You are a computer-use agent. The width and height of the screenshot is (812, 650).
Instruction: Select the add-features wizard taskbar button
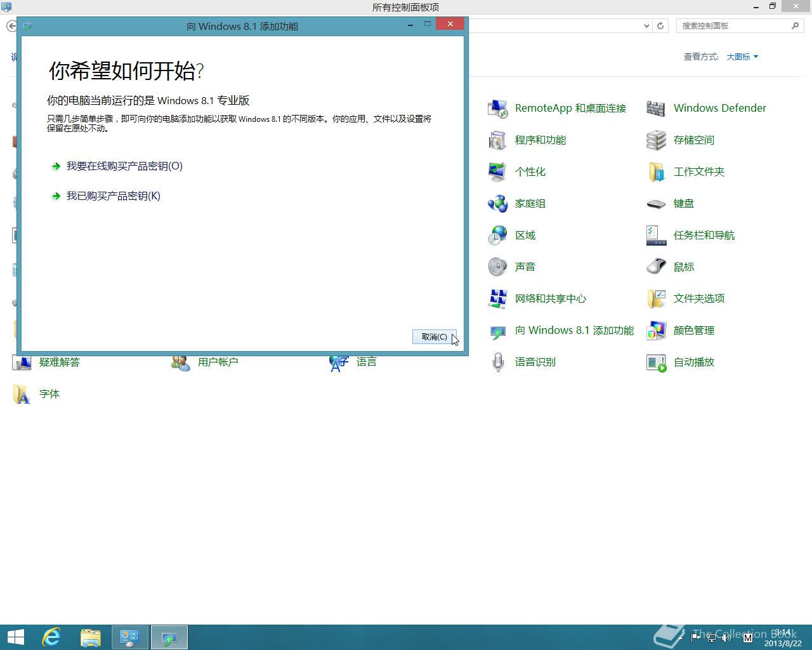pyautogui.click(x=169, y=637)
